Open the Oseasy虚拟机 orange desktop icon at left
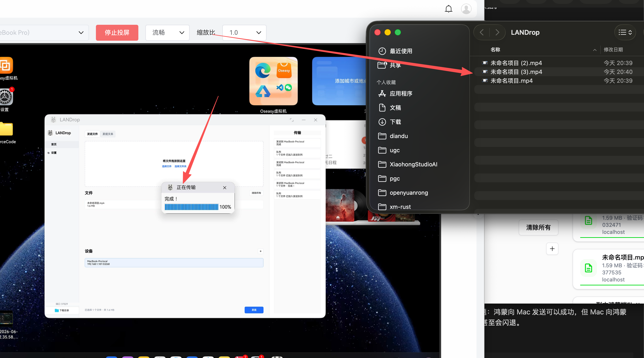 click(6, 65)
